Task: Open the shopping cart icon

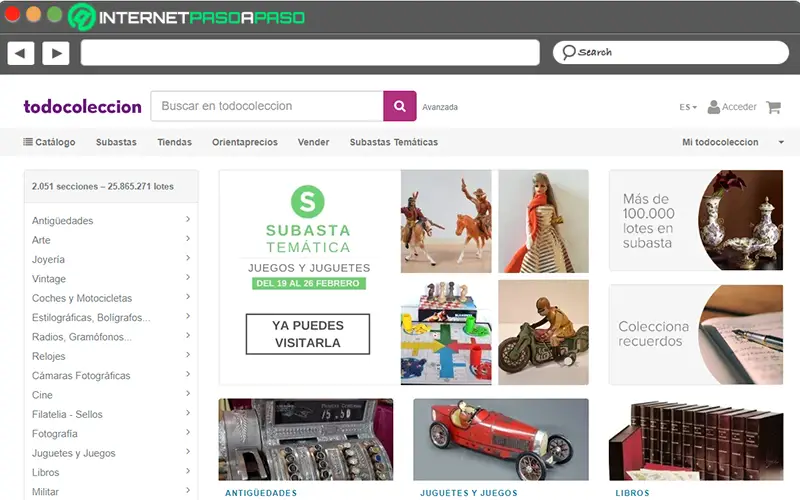Action: pyautogui.click(x=773, y=107)
